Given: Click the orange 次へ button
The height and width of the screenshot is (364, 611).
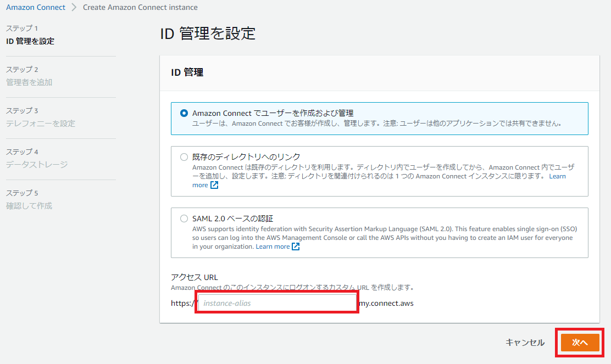Looking at the screenshot, I should point(580,343).
